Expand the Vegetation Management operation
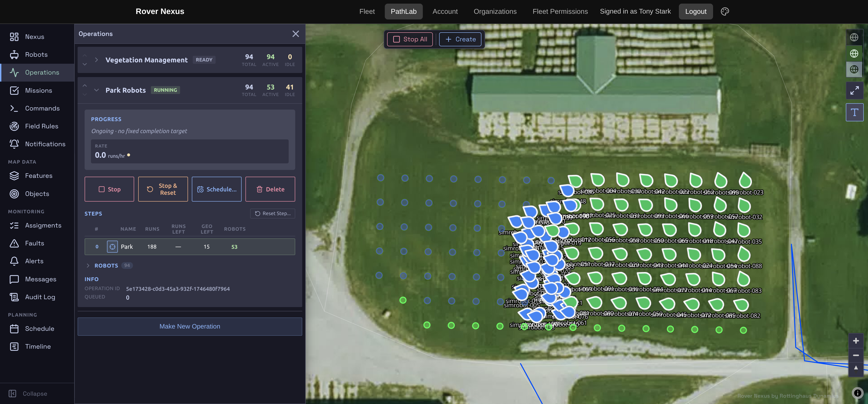Screen dimensions: 868x404 tap(97, 60)
